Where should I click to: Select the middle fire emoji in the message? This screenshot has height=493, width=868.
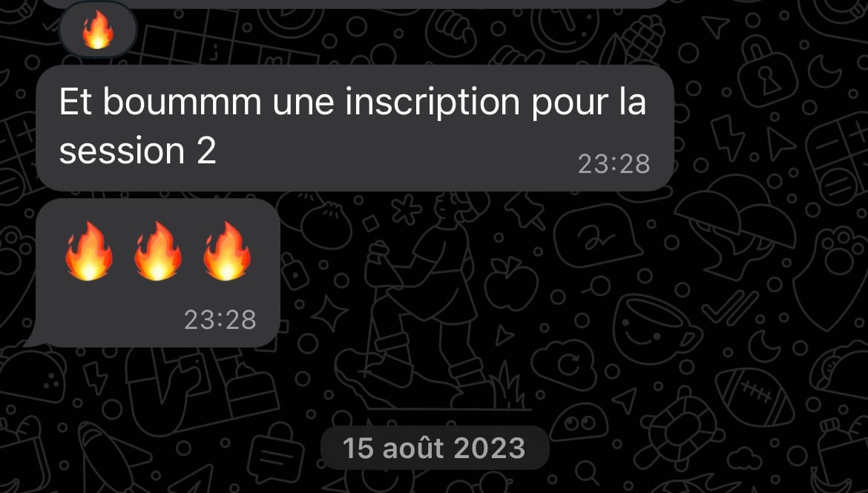pos(158,250)
